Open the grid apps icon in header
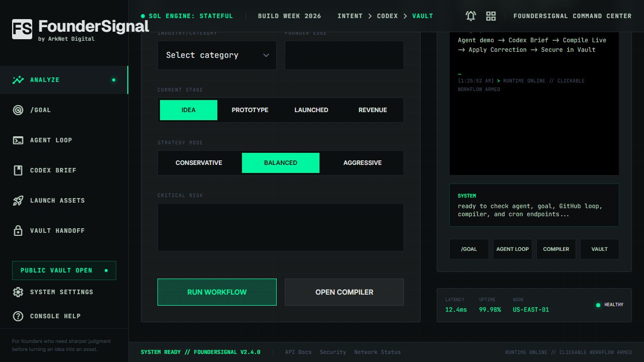 491,16
